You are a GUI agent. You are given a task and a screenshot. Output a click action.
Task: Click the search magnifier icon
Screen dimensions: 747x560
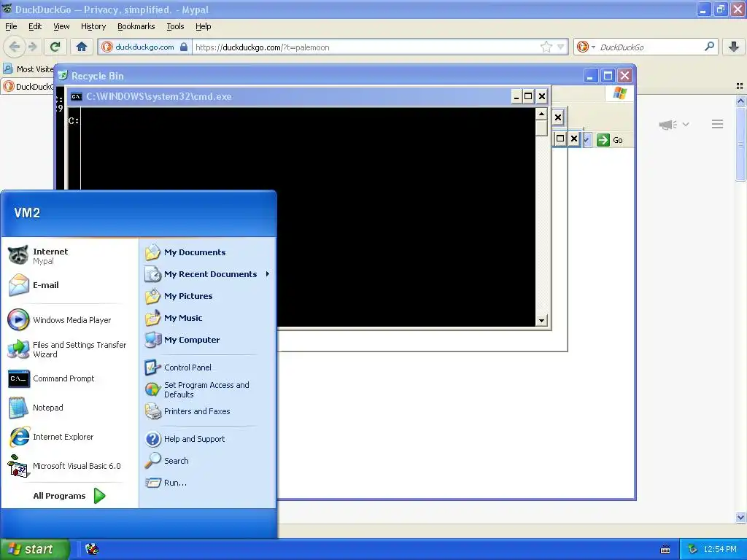[709, 46]
